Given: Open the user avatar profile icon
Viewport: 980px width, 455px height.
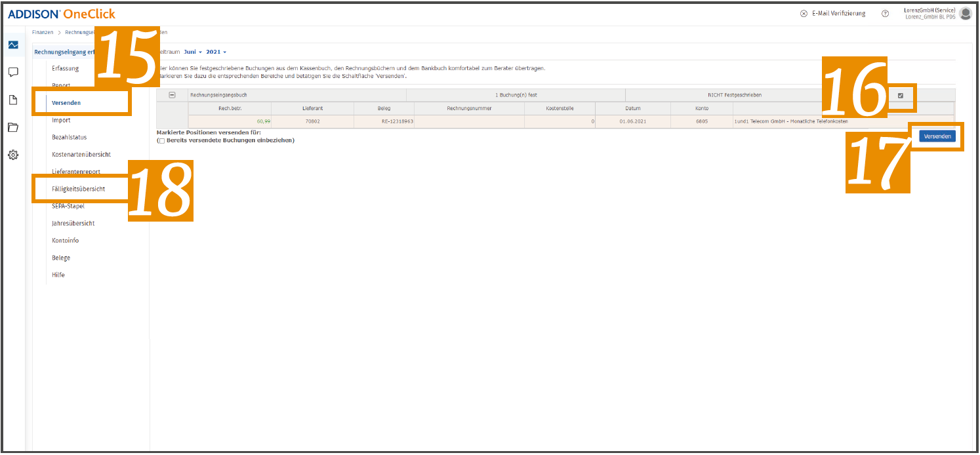Looking at the screenshot, I should click(x=965, y=13).
